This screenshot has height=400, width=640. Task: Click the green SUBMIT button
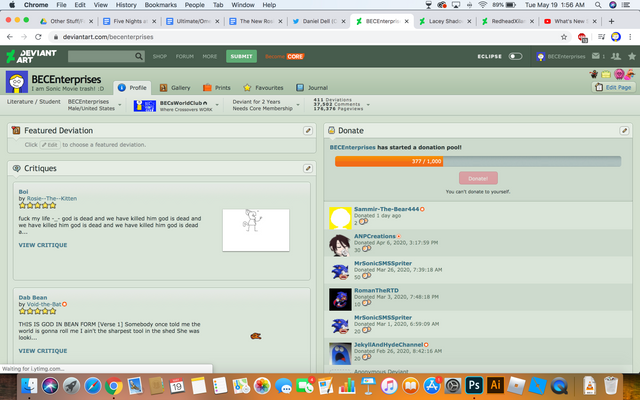point(241,56)
